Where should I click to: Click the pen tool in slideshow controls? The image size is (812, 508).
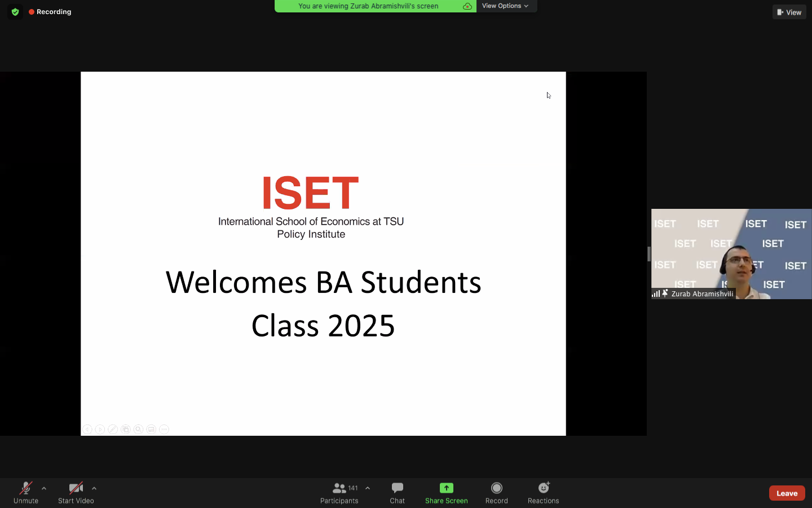click(113, 430)
